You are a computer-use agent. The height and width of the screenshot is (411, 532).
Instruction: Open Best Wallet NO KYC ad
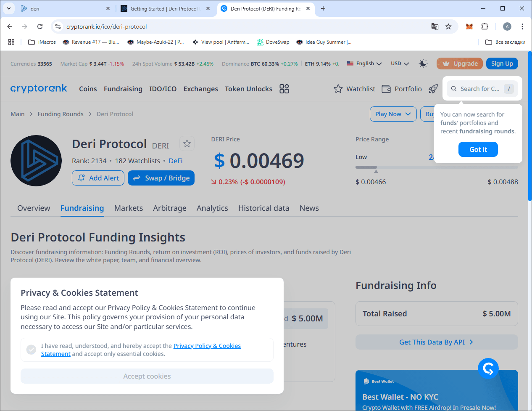coord(437,390)
